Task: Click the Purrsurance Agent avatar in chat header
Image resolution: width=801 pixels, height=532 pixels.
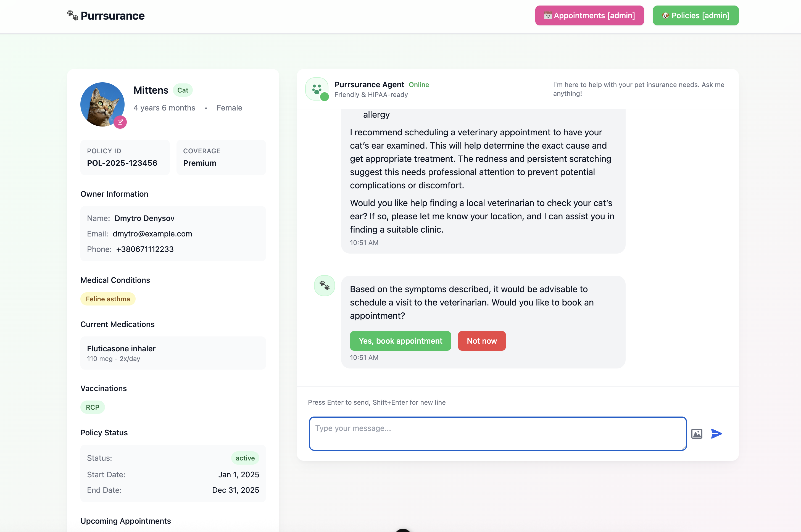Action: pos(317,89)
